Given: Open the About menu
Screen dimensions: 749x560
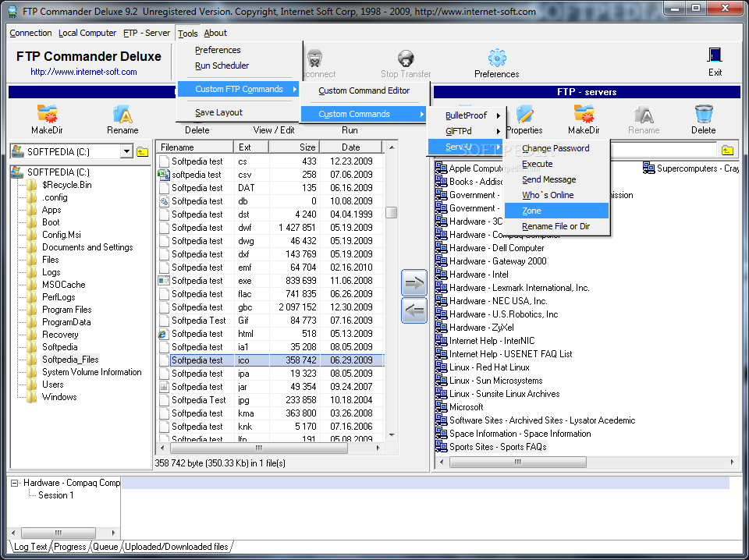Looking at the screenshot, I should [x=215, y=33].
